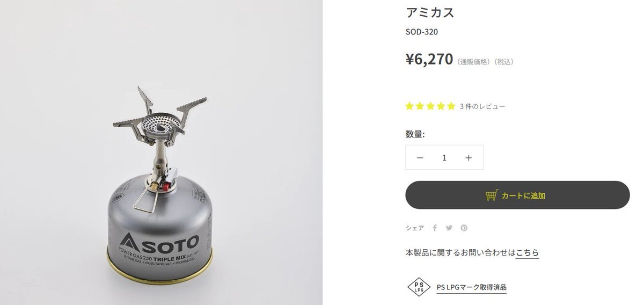
Task: Click the third yellow review star
Action: (x=430, y=106)
